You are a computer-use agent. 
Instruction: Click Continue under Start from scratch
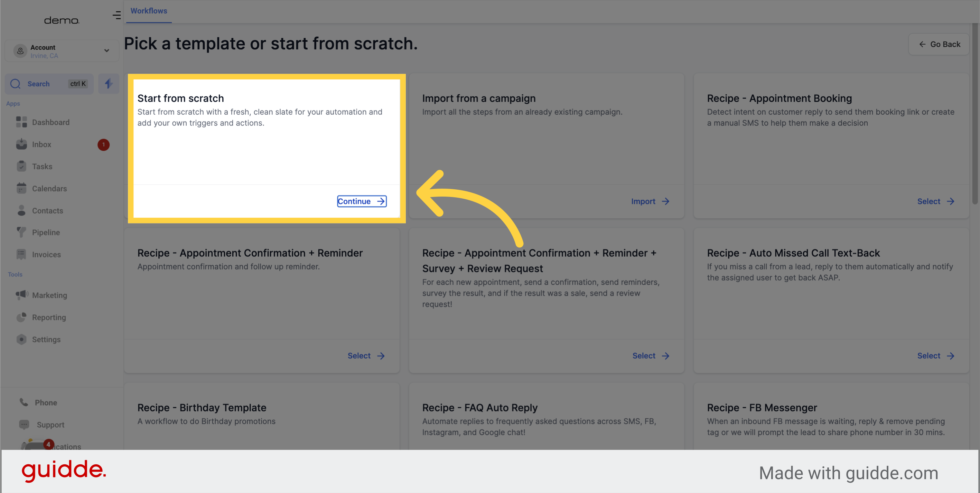362,201
